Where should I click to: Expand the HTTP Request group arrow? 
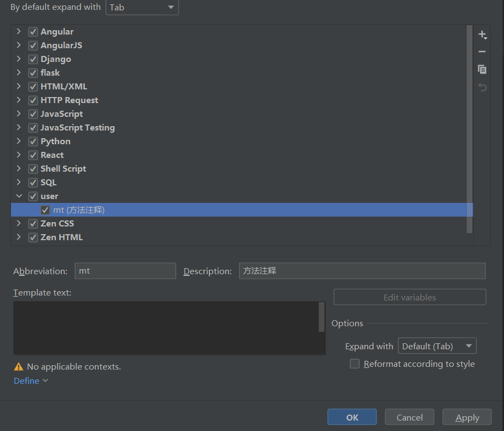[x=19, y=100]
